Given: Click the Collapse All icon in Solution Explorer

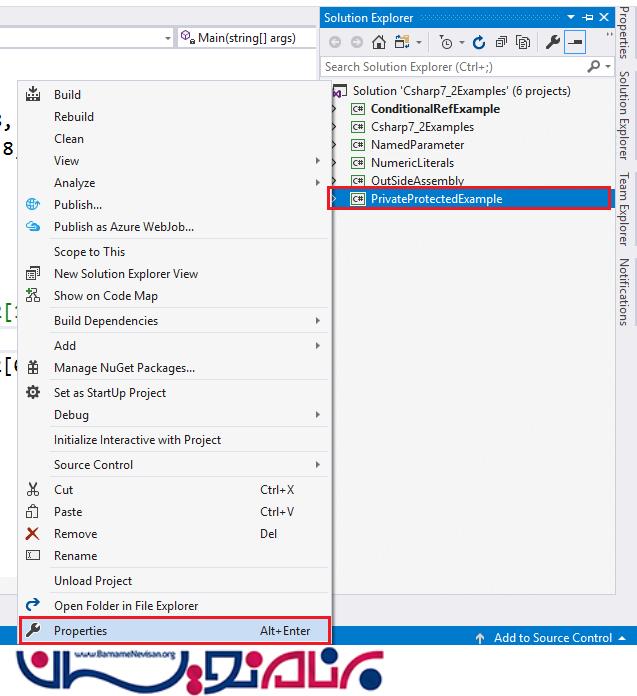Looking at the screenshot, I should [x=501, y=42].
